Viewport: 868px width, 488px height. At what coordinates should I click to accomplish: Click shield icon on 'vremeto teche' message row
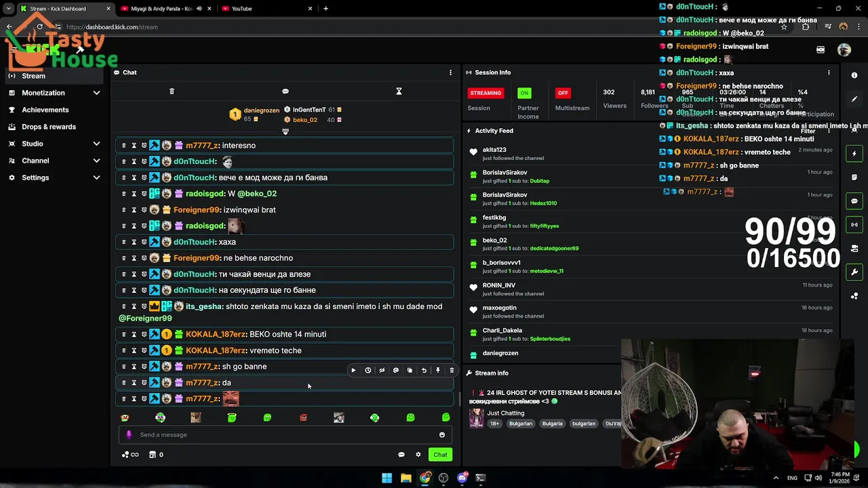(144, 350)
